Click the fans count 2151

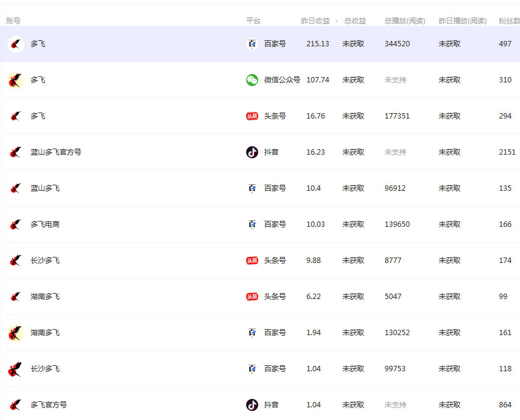507,152
